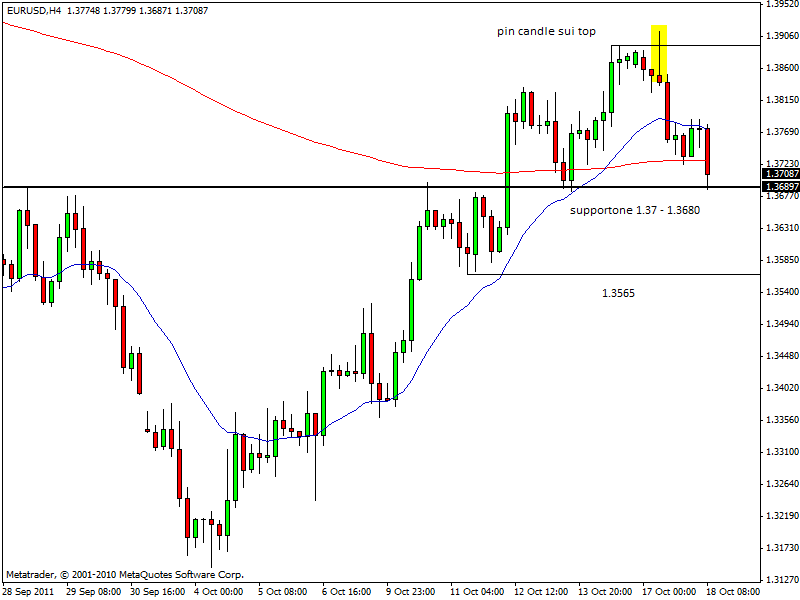Select the 18 Oct 08:00 time label
The image size is (800, 600).
click(731, 591)
